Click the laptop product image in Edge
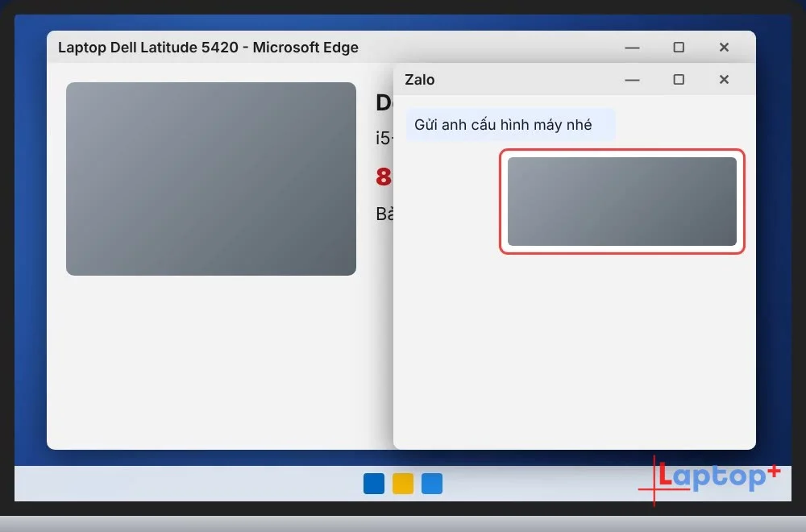The height and width of the screenshot is (532, 806). coord(211,179)
